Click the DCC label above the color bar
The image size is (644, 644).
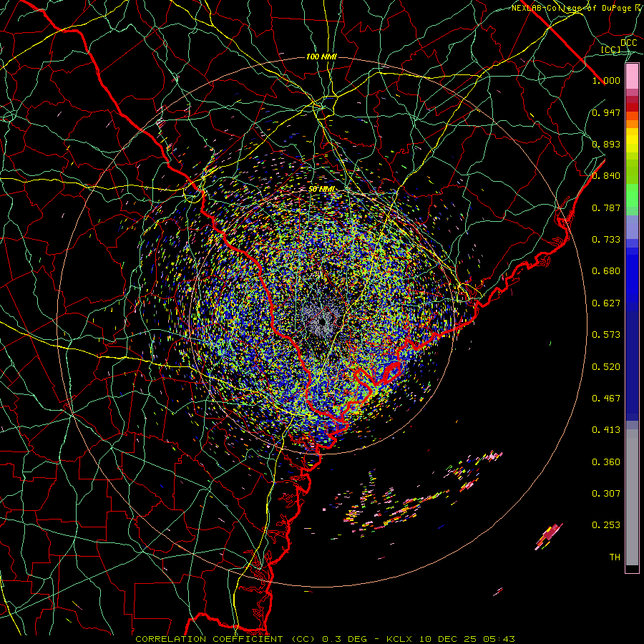(x=628, y=43)
